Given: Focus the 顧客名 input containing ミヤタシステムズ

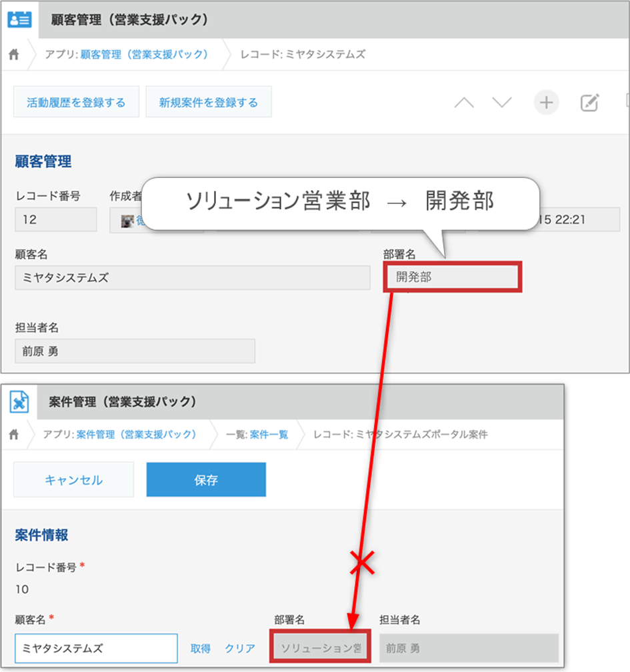Looking at the screenshot, I should (x=96, y=648).
